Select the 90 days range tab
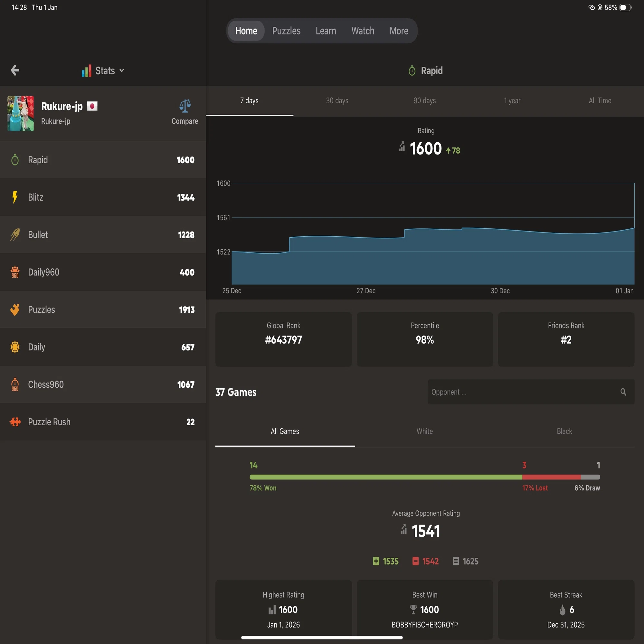 point(425,101)
